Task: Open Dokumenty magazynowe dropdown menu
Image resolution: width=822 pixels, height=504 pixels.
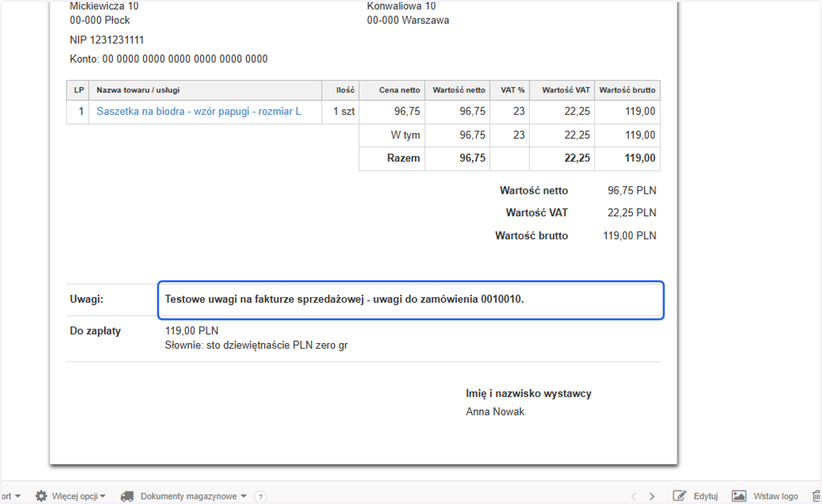Action: [194, 496]
